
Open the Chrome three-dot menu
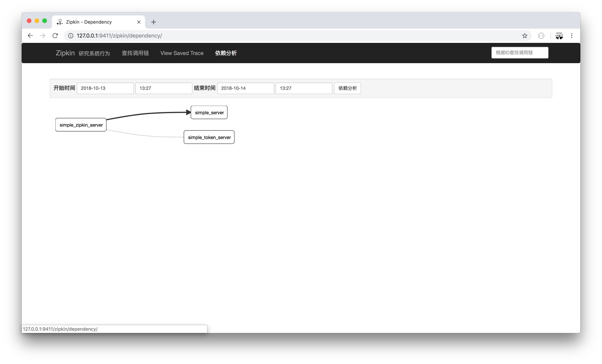tap(572, 36)
